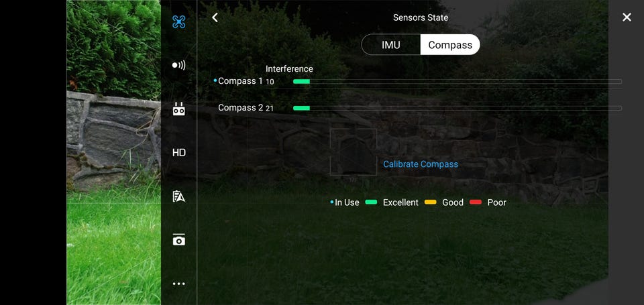This screenshot has height=305, width=644.
Task: Click the Compass 1 interference bar
Action: click(457, 82)
